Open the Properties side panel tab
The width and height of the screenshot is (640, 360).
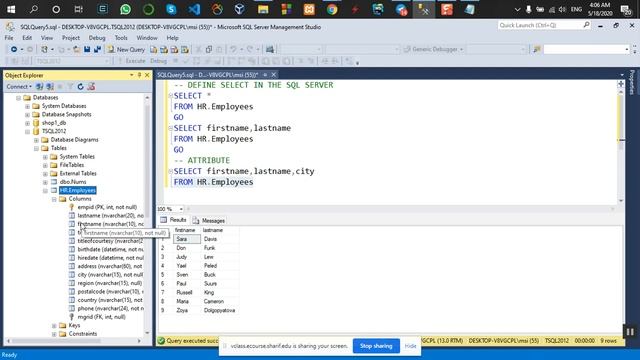[632, 83]
